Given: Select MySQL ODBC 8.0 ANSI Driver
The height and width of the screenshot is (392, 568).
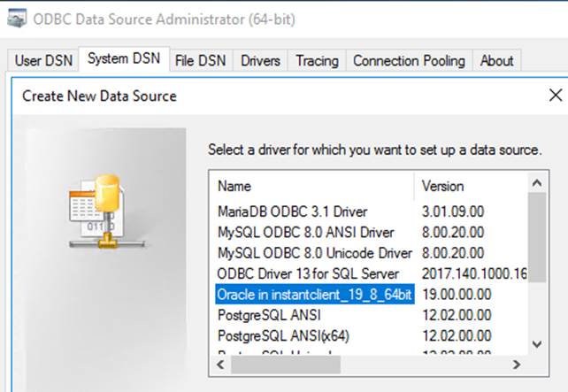Looking at the screenshot, I should (x=305, y=232).
